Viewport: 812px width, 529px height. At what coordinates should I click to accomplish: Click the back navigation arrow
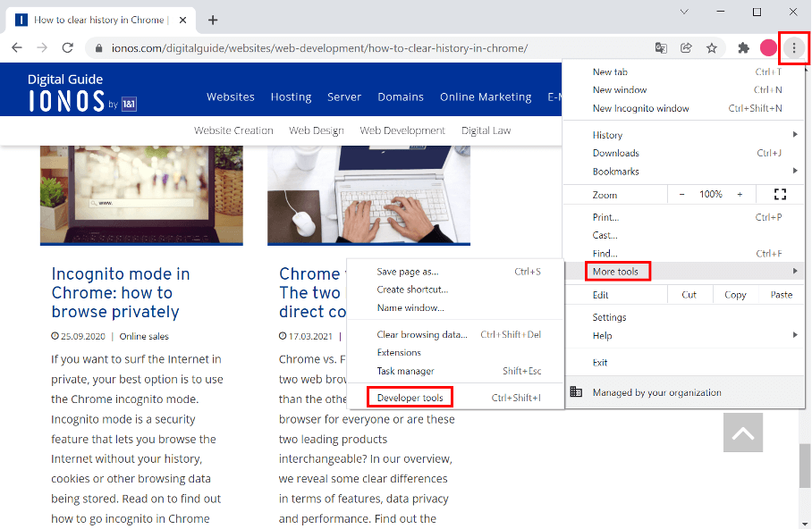[17, 48]
